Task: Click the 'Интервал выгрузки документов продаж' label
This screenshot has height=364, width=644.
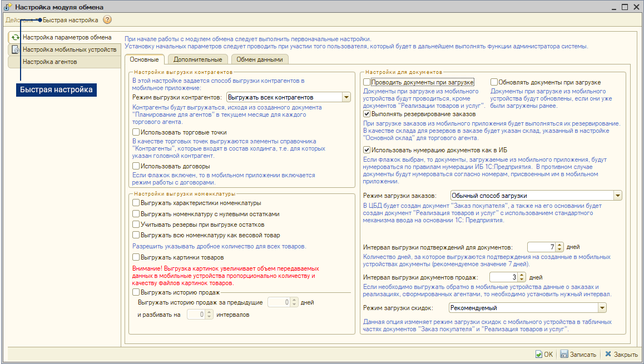Action: pos(420,277)
